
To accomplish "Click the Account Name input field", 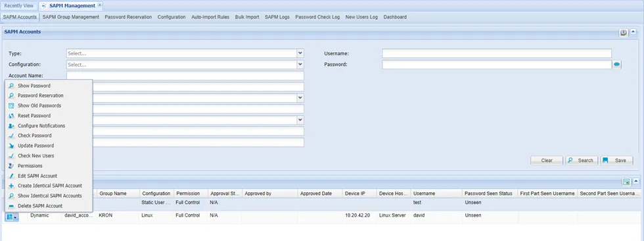I will [185, 76].
